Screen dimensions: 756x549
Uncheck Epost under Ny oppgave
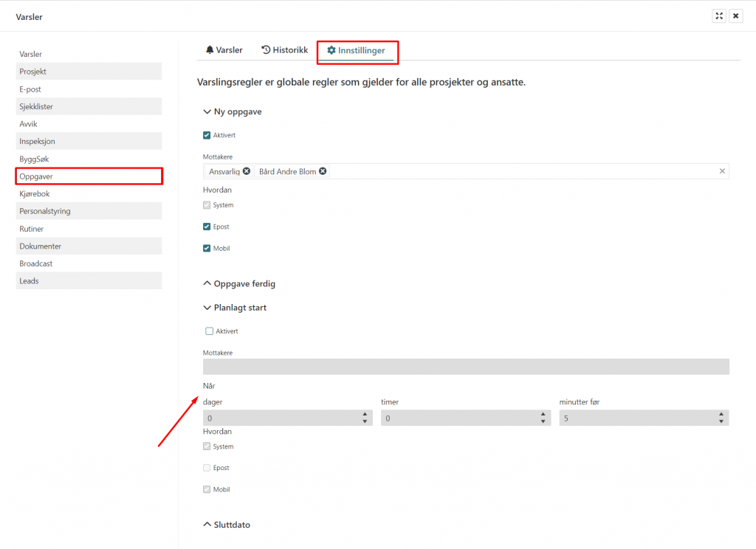tap(207, 227)
